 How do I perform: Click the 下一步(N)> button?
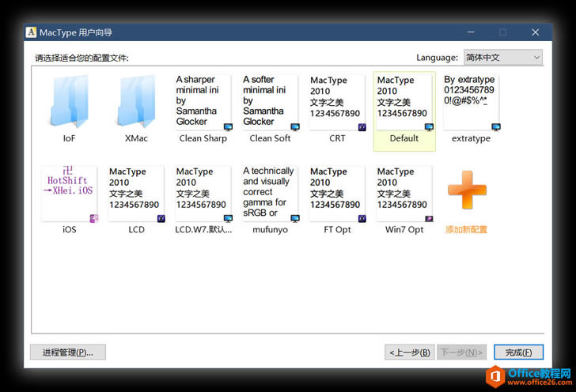tap(462, 352)
